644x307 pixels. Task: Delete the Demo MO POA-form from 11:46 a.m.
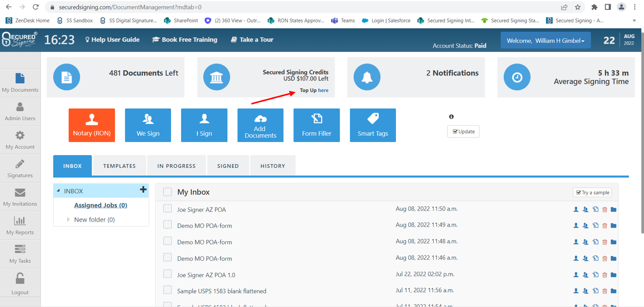[605, 258]
